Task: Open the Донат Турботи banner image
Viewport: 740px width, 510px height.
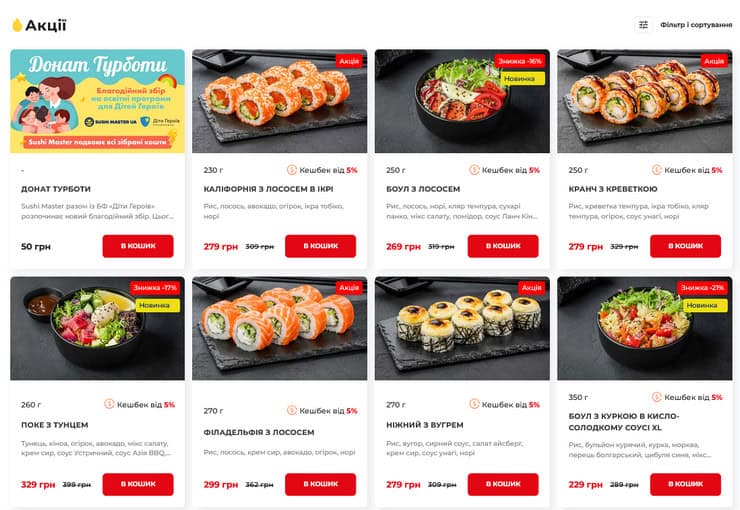Action: point(97,101)
